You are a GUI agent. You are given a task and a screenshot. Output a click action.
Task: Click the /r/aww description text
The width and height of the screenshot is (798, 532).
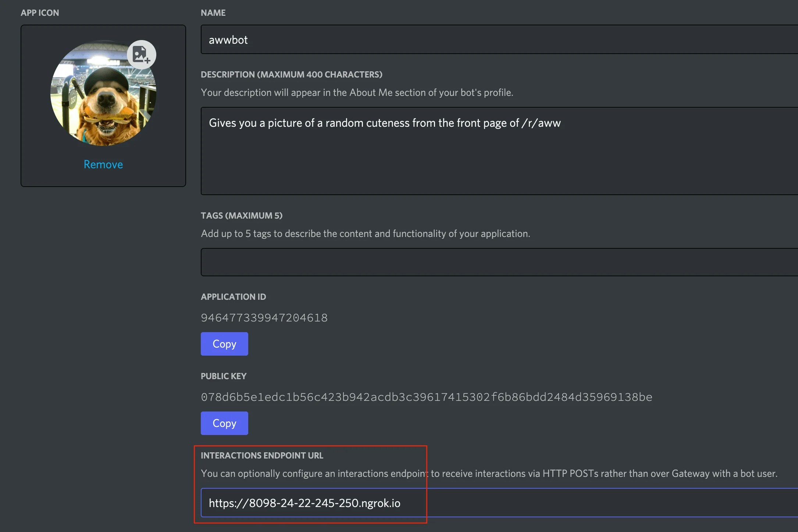click(385, 123)
